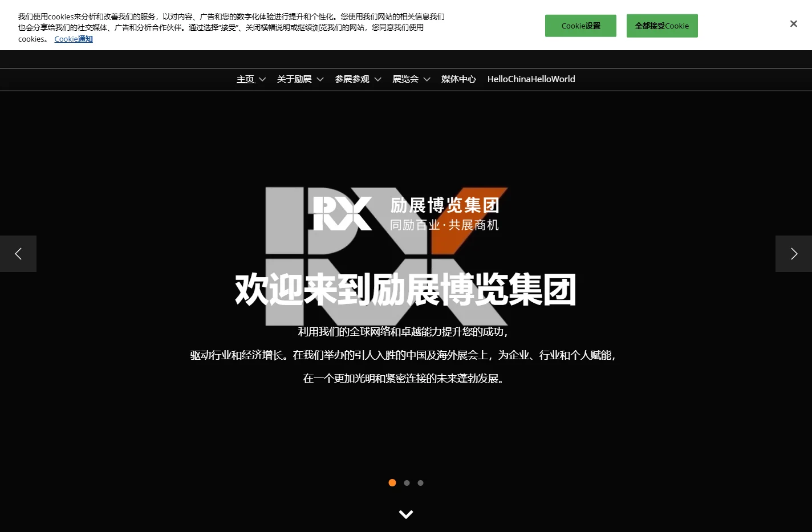Open 媒体中心 menu item
Image resolution: width=812 pixels, height=532 pixels.
[x=458, y=79]
